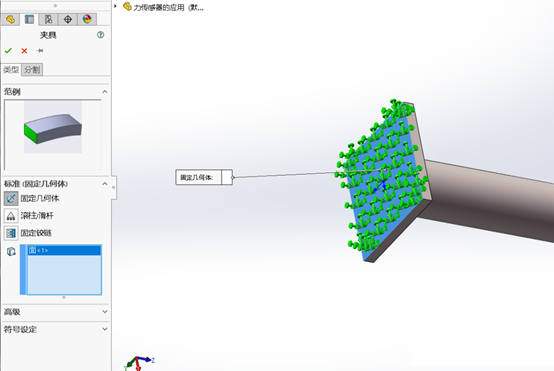554x371 pixels.
Task: Click the empty area of selection box
Action: [64, 275]
